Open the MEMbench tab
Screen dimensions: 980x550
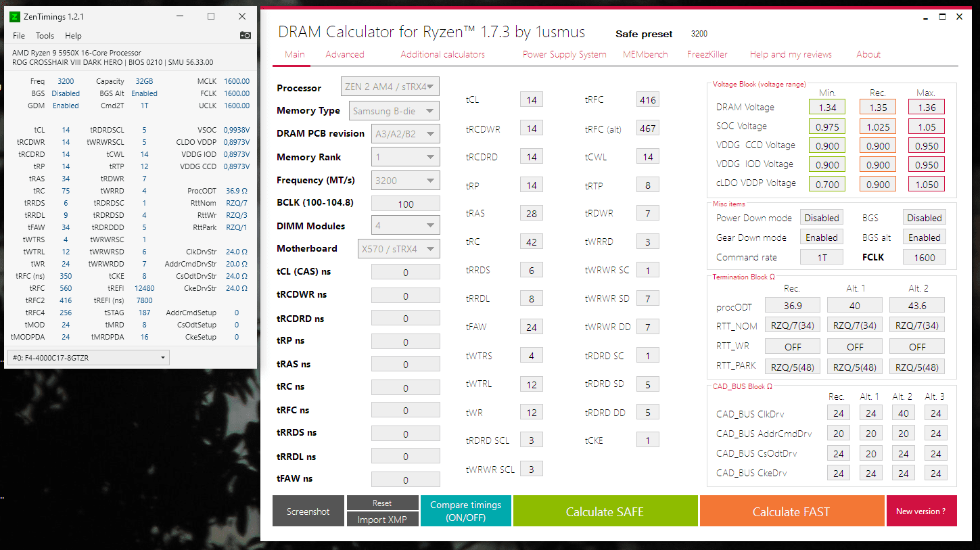coord(645,54)
